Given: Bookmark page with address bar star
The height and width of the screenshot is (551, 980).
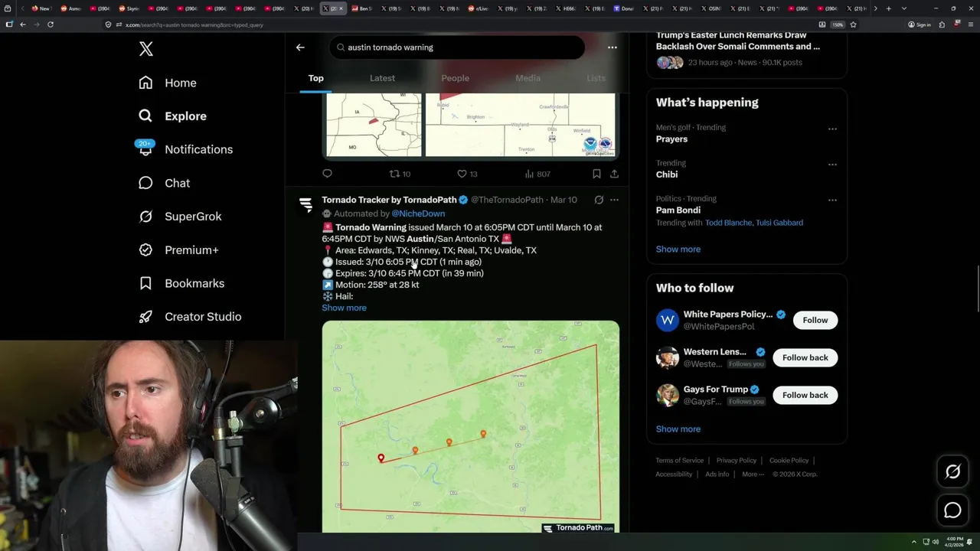Looking at the screenshot, I should tap(853, 24).
